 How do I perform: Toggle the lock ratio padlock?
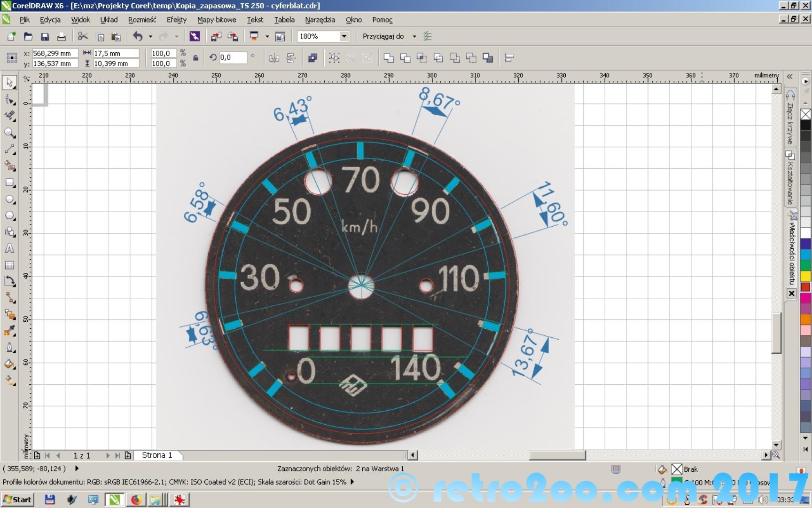(195, 58)
